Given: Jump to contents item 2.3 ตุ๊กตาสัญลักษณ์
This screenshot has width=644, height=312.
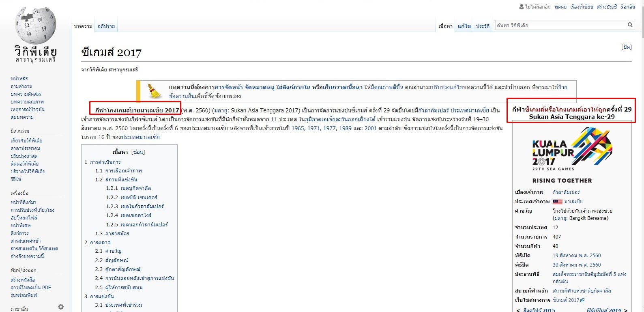Looking at the screenshot, I should [x=118, y=269].
